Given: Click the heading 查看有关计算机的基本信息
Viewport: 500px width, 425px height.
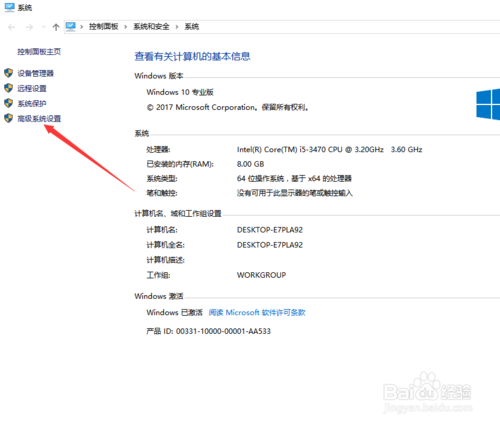Looking at the screenshot, I should (x=192, y=56).
